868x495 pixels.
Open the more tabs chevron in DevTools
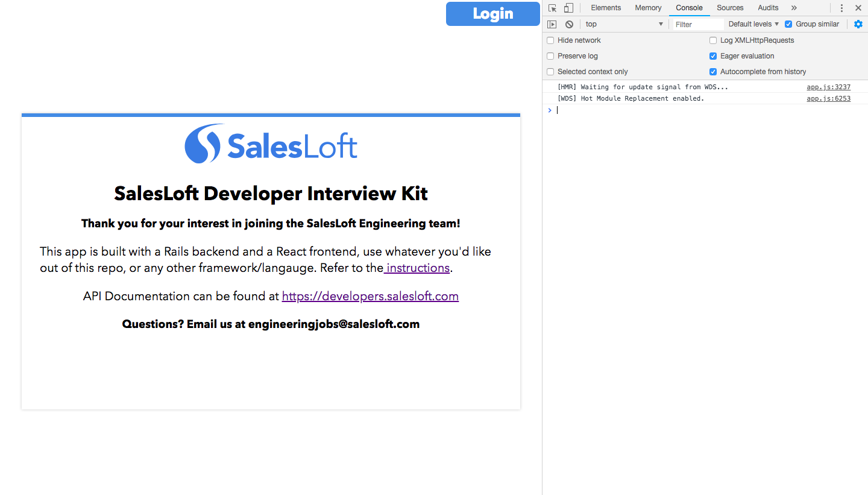[794, 8]
